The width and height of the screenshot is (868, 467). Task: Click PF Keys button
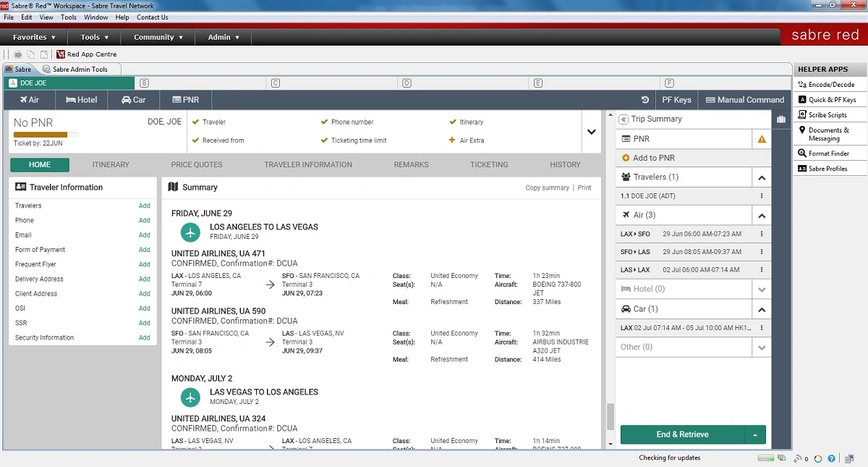click(677, 100)
